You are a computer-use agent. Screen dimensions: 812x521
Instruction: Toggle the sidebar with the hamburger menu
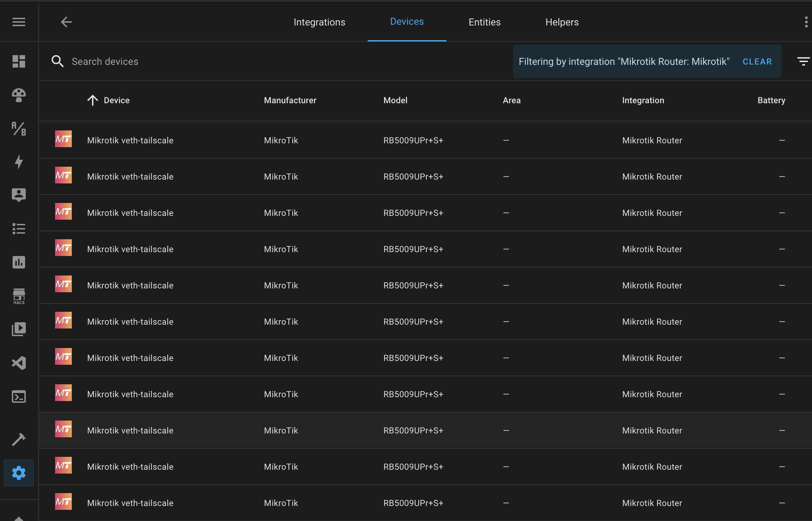point(18,22)
